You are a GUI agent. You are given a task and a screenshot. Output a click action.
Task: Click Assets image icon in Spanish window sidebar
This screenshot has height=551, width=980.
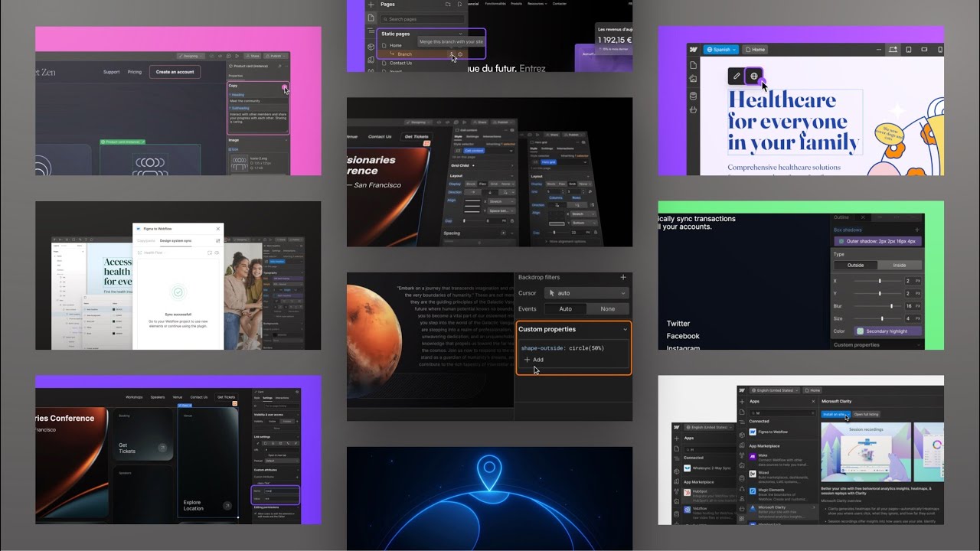point(693,79)
